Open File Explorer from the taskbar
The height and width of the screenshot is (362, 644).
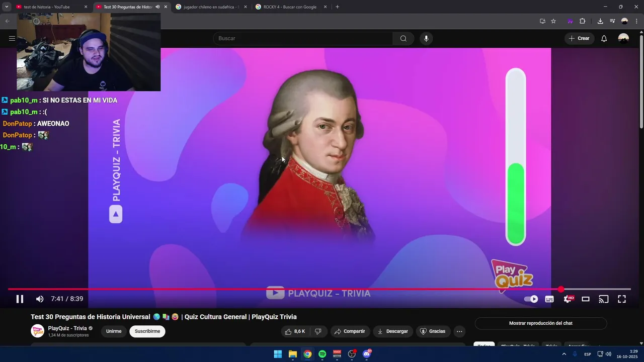[x=293, y=354]
